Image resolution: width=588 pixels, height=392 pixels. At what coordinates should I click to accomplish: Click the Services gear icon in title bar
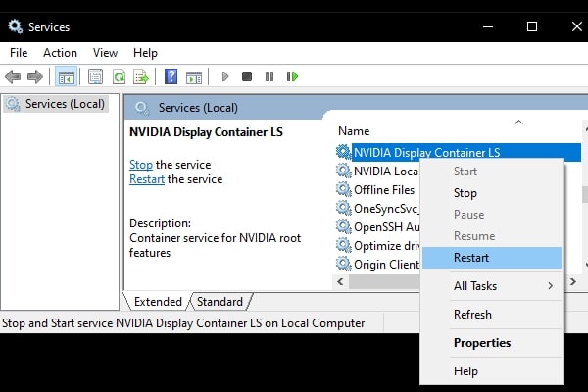pos(15,26)
